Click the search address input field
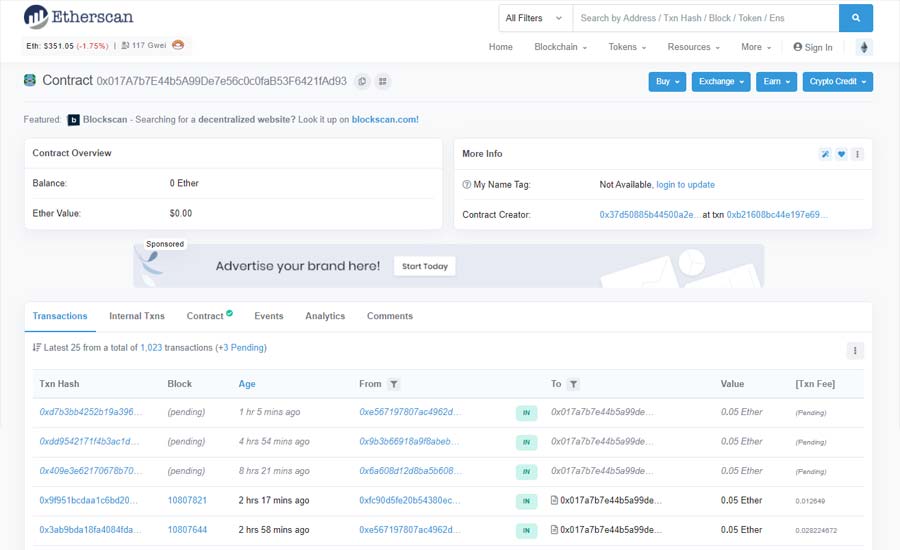Screen dimensions: 900x550 [x=705, y=18]
